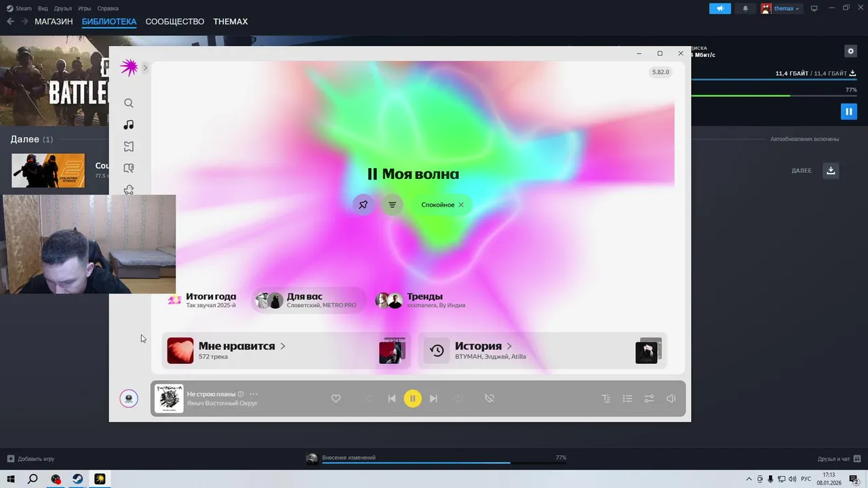Screen dimensions: 868x488
Task: Open Steam downloads settings gear
Action: tap(851, 51)
